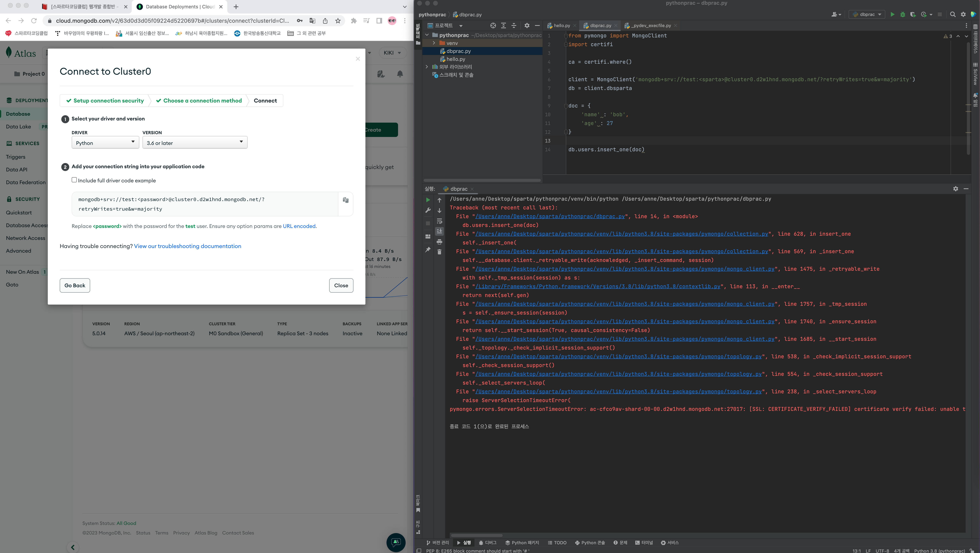The image size is (980, 553).
Task: Open run configuration wrench in run panel
Action: coord(428,210)
